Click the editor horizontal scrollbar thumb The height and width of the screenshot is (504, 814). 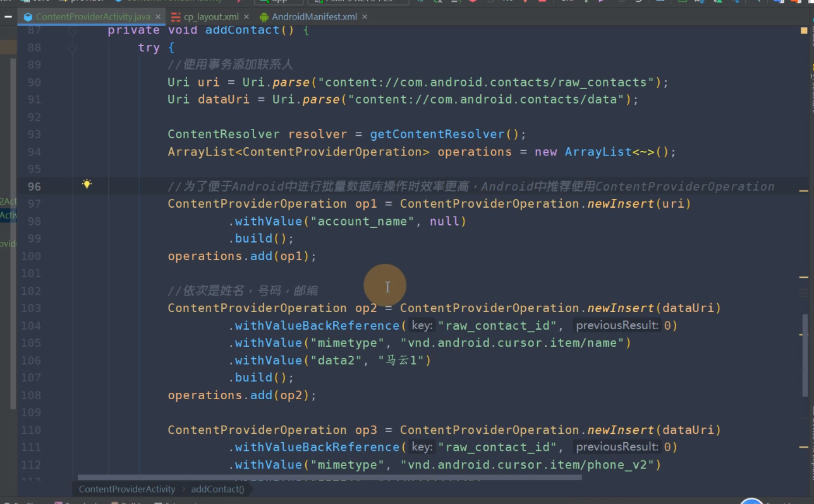click(329, 477)
